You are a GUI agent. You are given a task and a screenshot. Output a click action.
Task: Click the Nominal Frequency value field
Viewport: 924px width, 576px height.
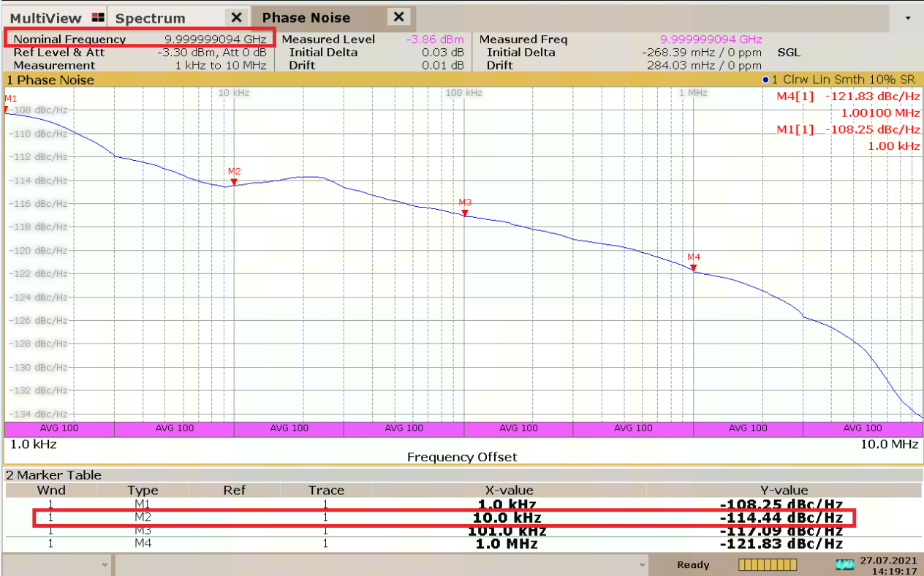pos(217,39)
